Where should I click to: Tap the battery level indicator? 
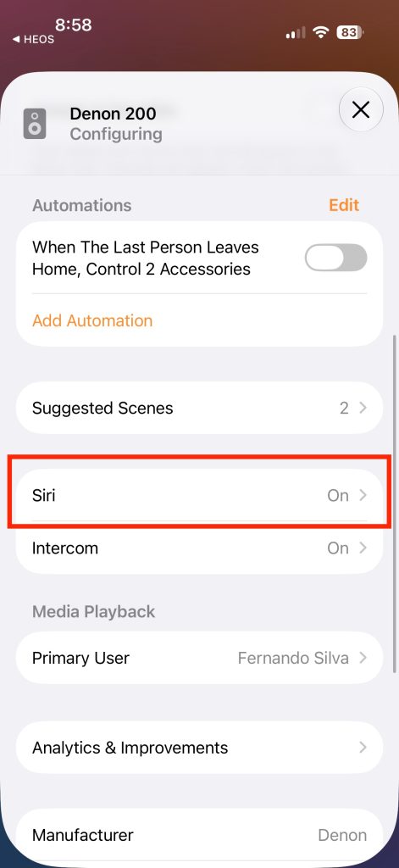pyautogui.click(x=349, y=33)
